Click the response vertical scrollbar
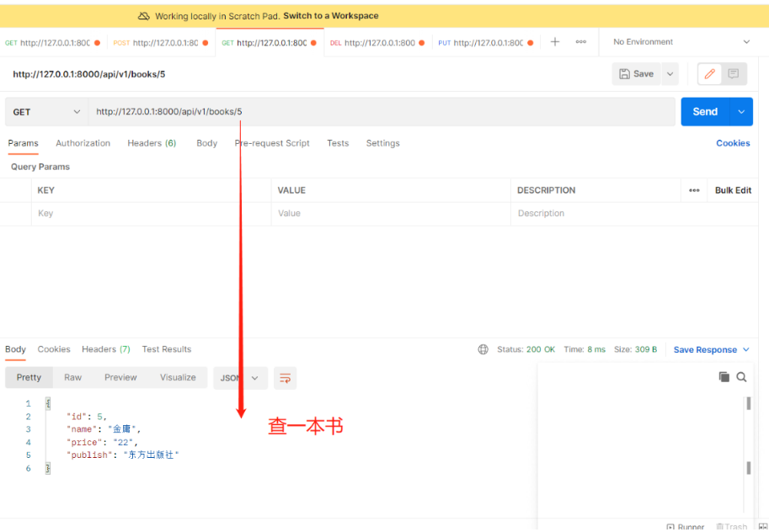Viewport: 769px width, 532px height. [x=749, y=454]
